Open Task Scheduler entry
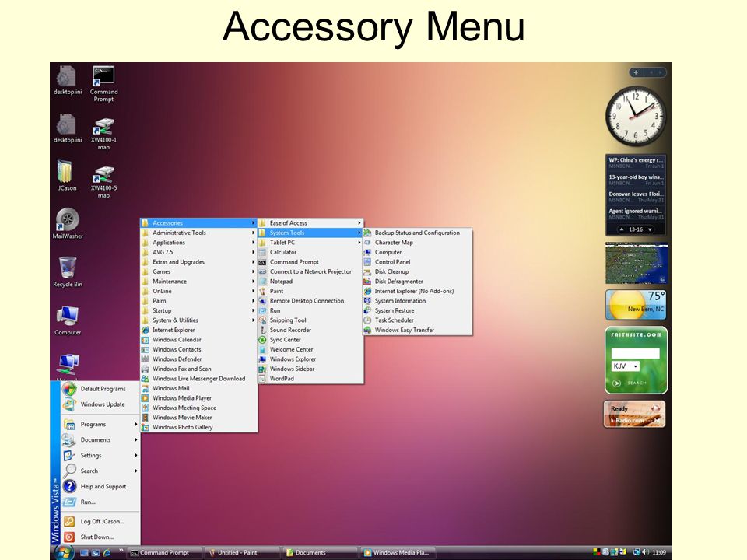 [x=417, y=320]
